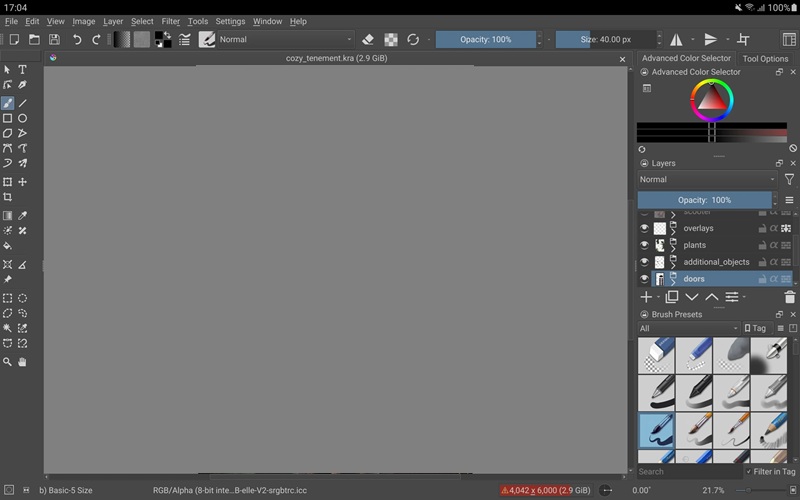800x500 pixels.
Task: Select the Ellipse shape tool
Action: [x=22, y=118]
